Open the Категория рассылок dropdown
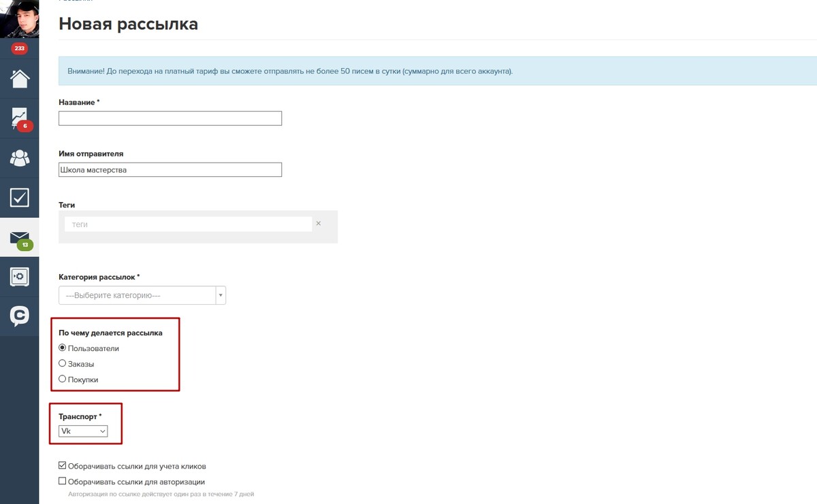817x504 pixels. (x=142, y=295)
